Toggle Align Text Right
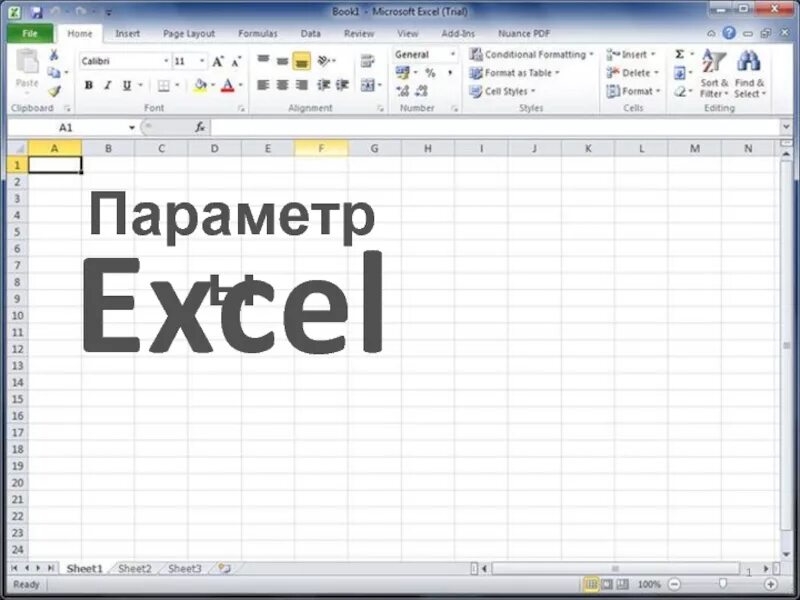 302,85
